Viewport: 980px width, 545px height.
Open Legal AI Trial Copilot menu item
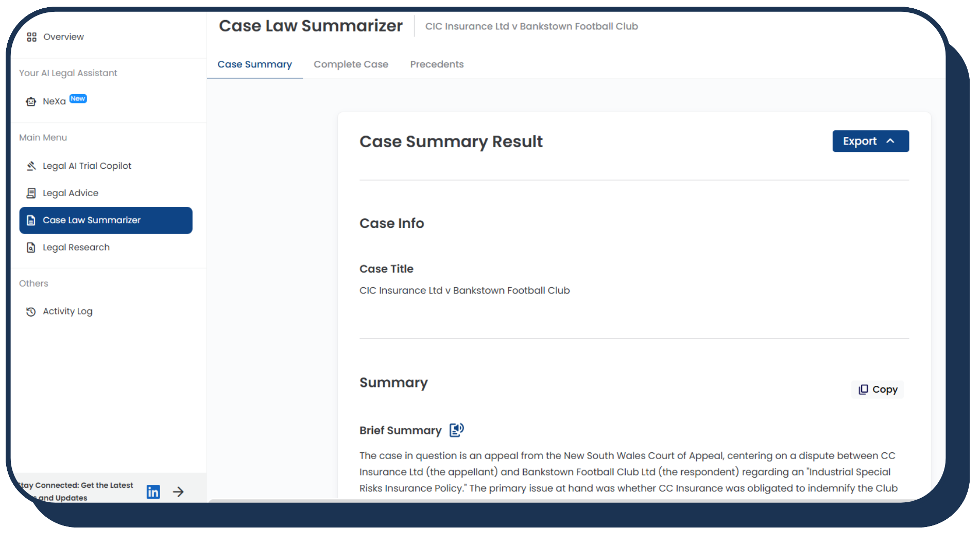point(87,166)
